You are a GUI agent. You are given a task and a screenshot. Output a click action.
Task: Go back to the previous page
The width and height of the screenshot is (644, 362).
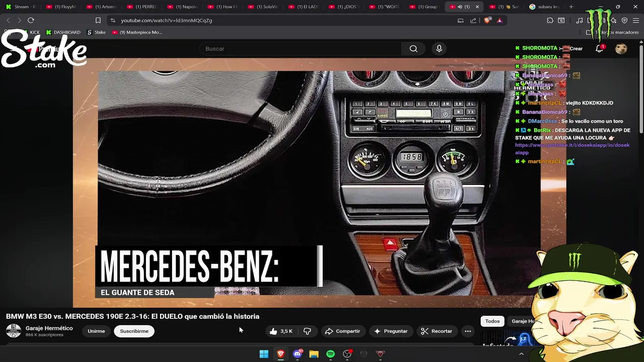(x=9, y=20)
